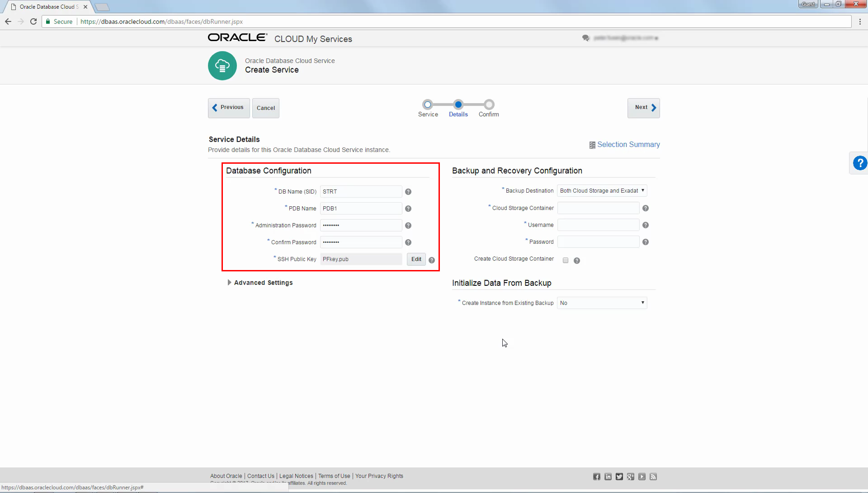This screenshot has width=868, height=493.
Task: Click the Next button
Action: [x=644, y=108]
